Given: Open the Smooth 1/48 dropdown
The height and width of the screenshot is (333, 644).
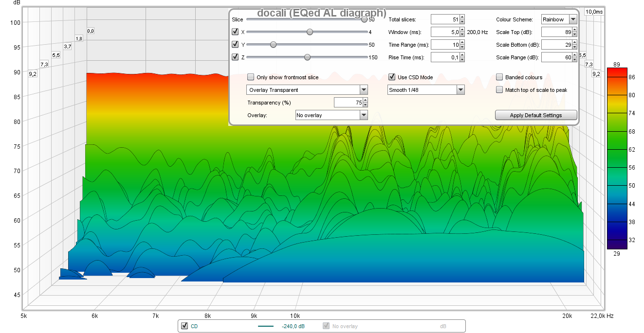Looking at the screenshot, I should 426,90.
